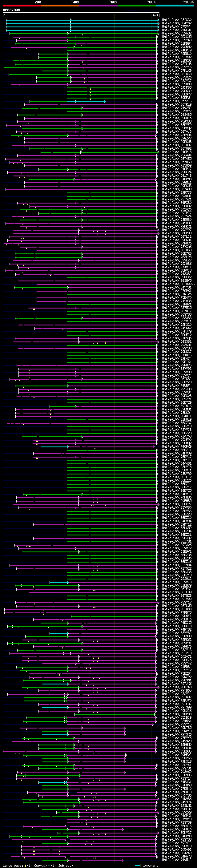The width and height of the screenshot is (197, 868).
Task: Click the orange segment of the identity legend
Action: pyautogui.click(x=60, y=6)
